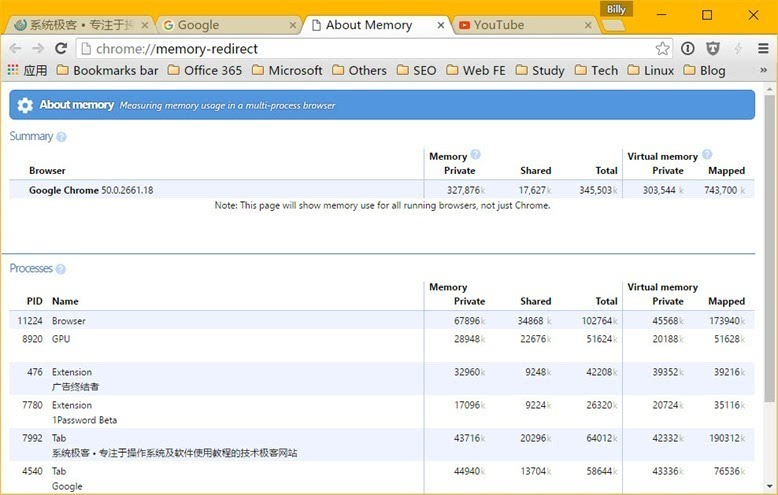Click the Processes section heading

click(31, 268)
